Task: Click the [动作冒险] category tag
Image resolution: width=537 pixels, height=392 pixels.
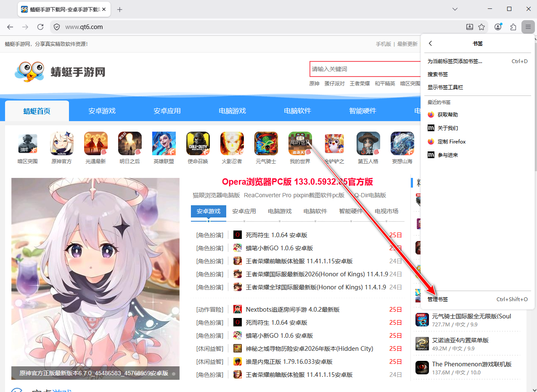Action: tap(209, 310)
